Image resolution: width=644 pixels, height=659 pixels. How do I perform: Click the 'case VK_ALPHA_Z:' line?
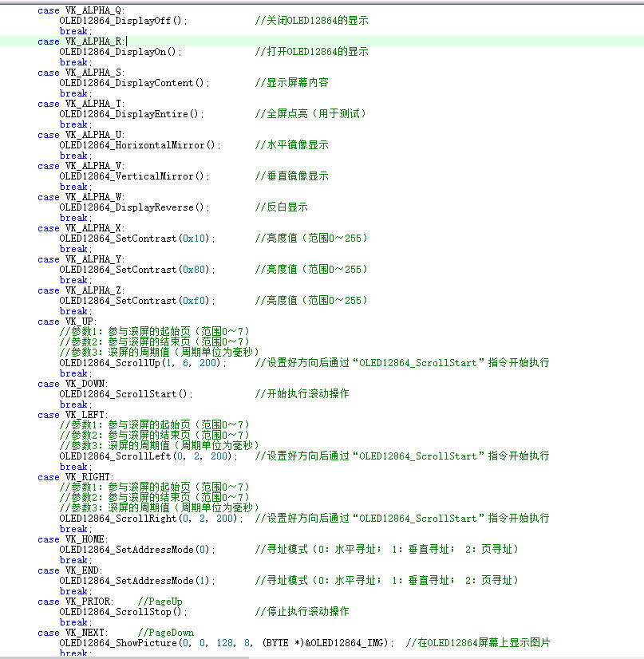(81, 290)
